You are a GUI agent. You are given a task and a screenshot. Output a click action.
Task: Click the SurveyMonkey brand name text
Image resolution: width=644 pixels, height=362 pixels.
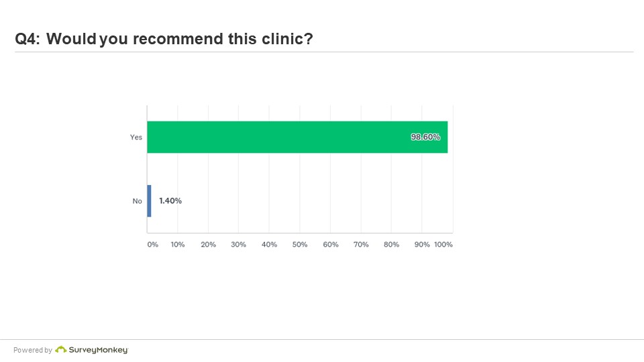(x=99, y=350)
